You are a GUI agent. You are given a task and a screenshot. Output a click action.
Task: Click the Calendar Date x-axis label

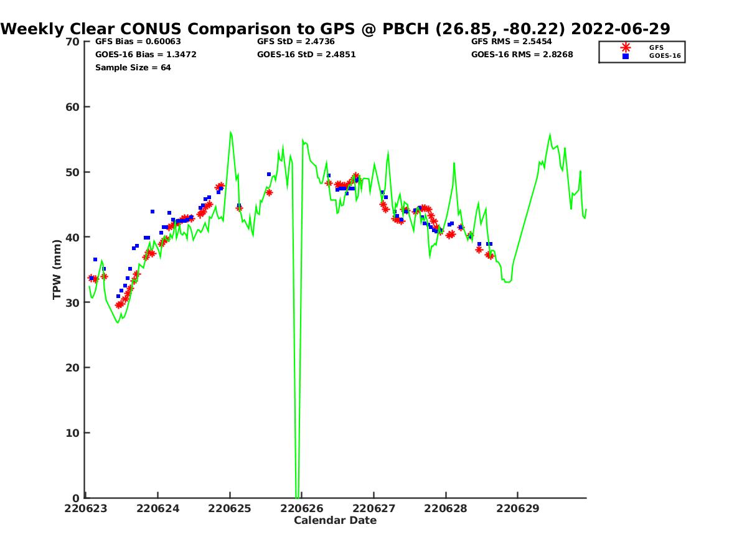(335, 521)
